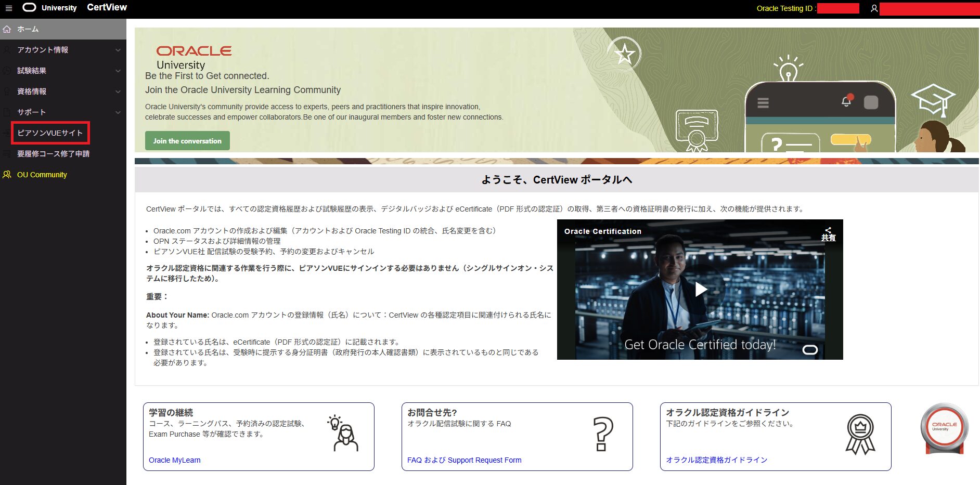Click Join the Oracle University Learning Community text
The width and height of the screenshot is (980, 485).
click(243, 90)
